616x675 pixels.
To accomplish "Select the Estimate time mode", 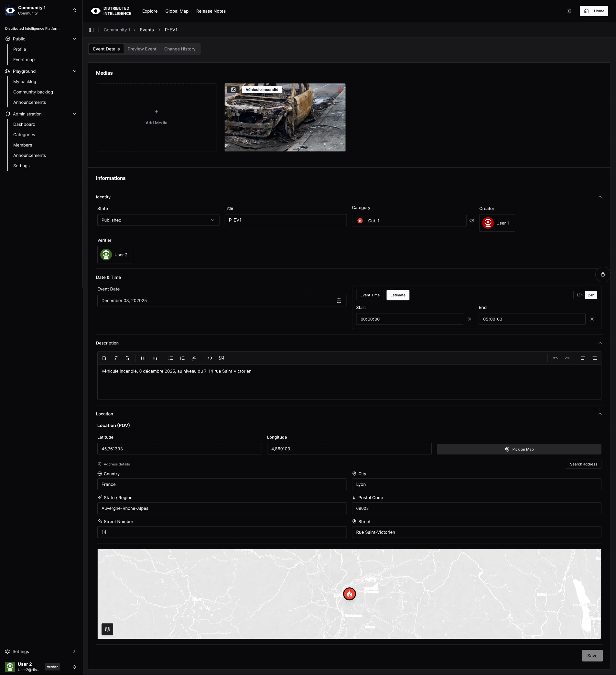I will point(398,295).
